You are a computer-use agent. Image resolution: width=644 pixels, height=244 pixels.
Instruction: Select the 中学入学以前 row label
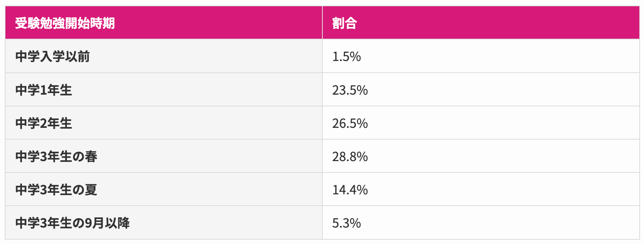tap(52, 56)
